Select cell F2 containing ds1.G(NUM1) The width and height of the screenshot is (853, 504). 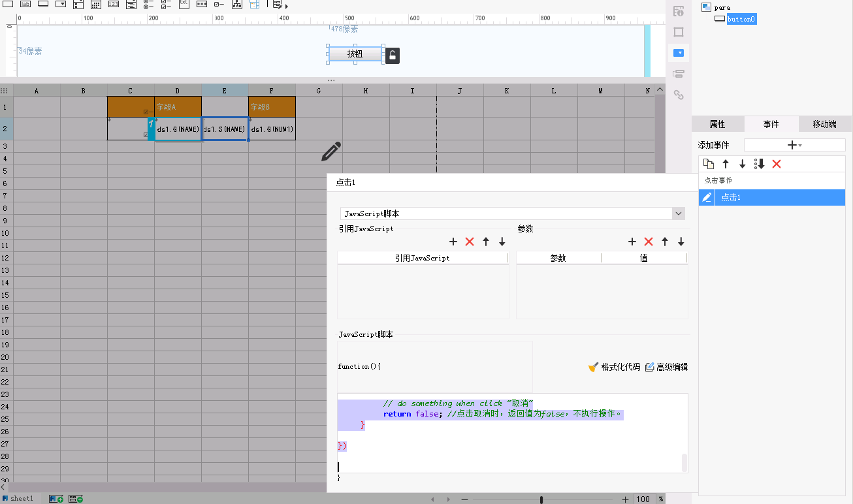(272, 129)
